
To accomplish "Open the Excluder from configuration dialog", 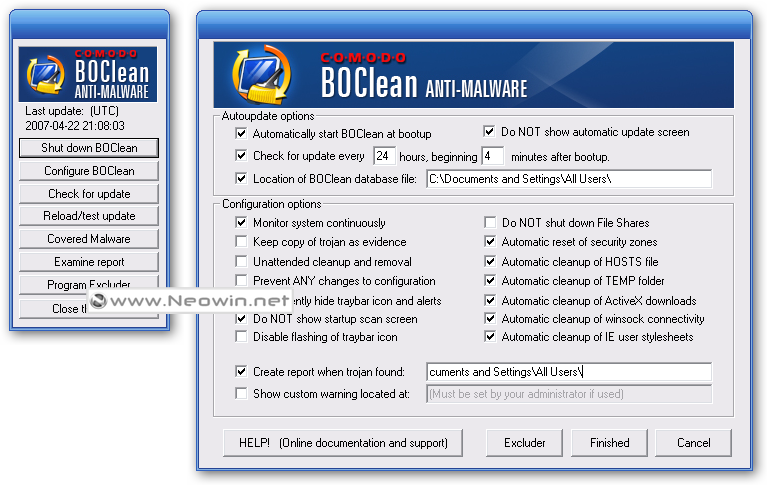I will pyautogui.click(x=524, y=443).
